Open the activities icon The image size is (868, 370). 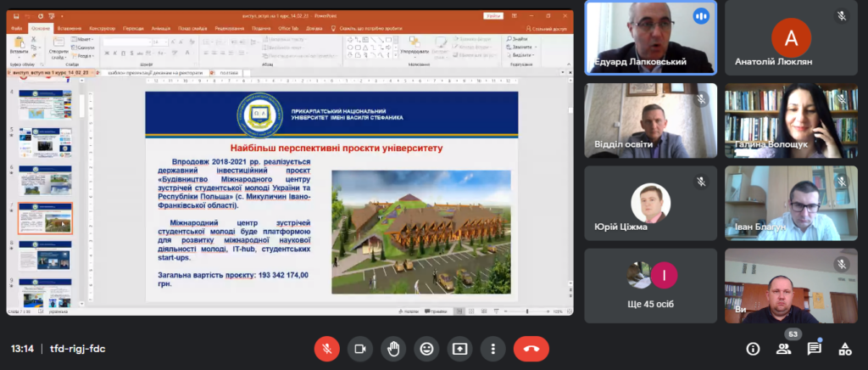[x=844, y=349]
